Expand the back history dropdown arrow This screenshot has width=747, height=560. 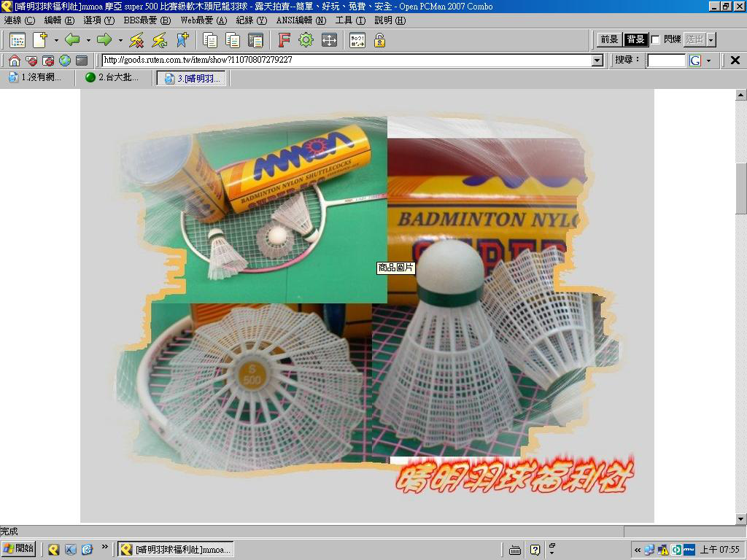point(88,41)
